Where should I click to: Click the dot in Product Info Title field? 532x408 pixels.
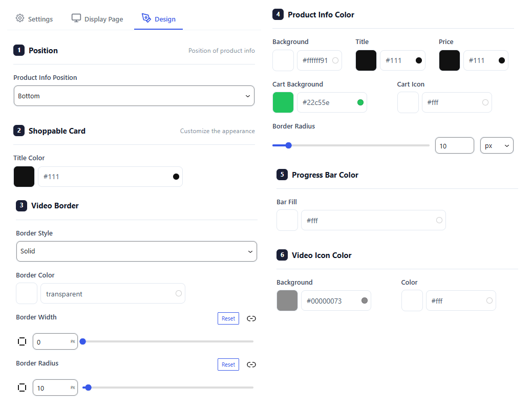pyautogui.click(x=419, y=60)
